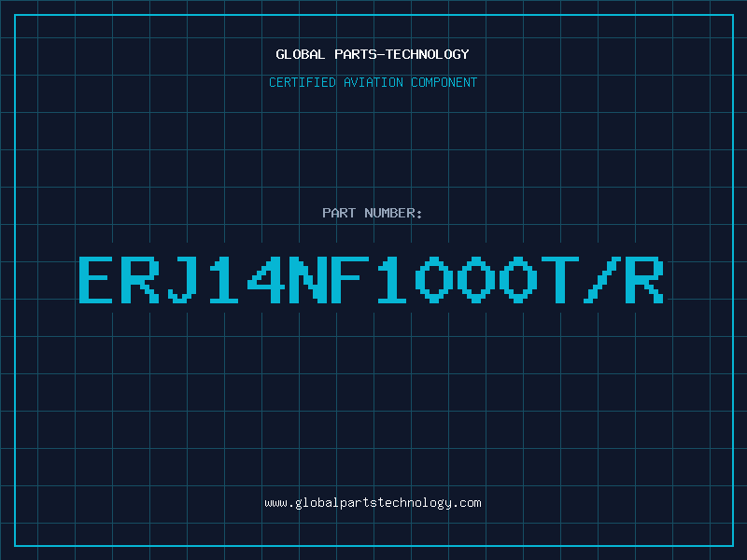Click the leading E of the part number
The width and height of the screenshot is (747, 560).
tap(99, 280)
